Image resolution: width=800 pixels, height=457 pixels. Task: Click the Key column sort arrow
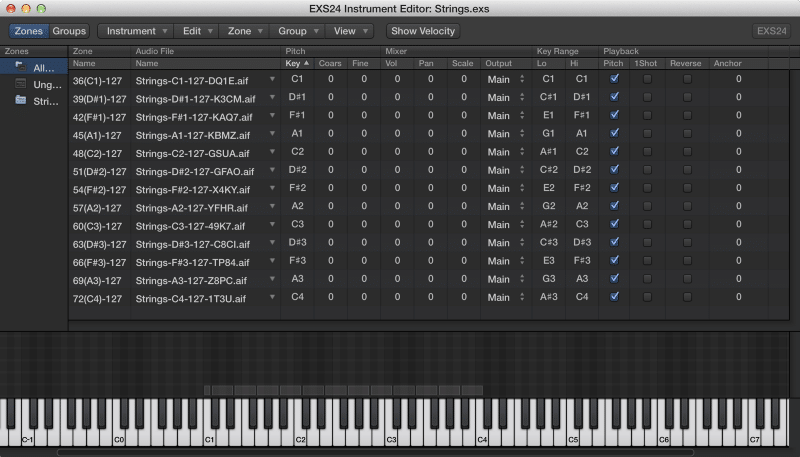306,63
